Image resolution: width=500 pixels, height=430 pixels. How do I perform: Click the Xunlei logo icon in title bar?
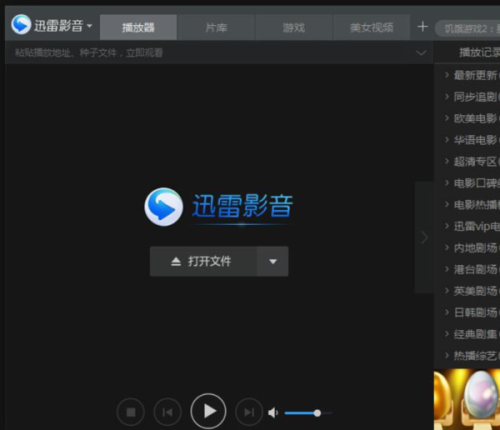21,24
